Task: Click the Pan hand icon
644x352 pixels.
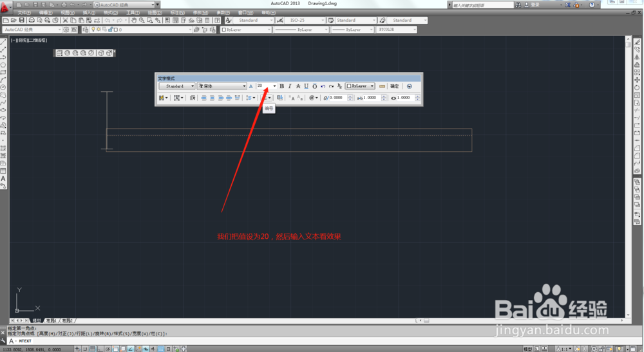Action: pos(134,20)
